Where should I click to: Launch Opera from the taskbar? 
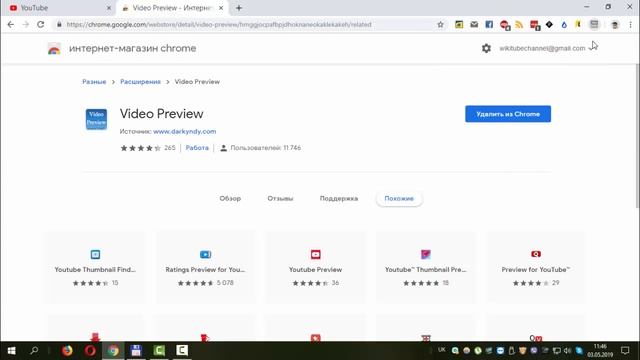click(x=90, y=350)
